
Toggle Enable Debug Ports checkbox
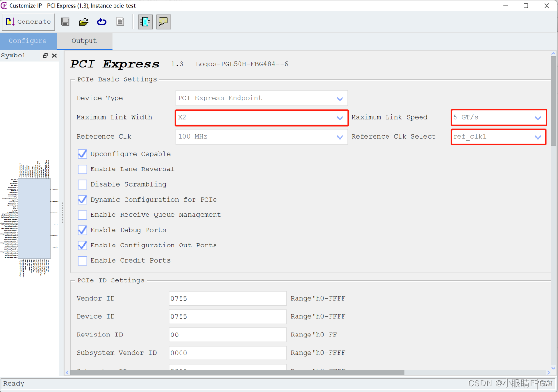pyautogui.click(x=82, y=230)
